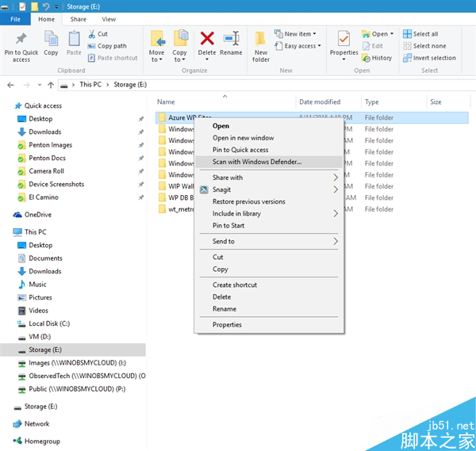Image resolution: width=476 pixels, height=451 pixels.
Task: Click the Up one level arrow
Action: click(x=51, y=85)
